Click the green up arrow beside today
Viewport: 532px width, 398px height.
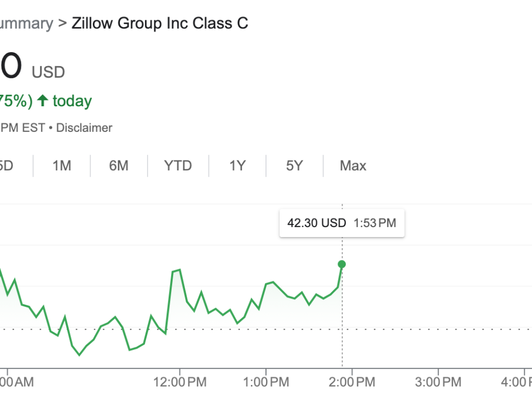coord(43,101)
